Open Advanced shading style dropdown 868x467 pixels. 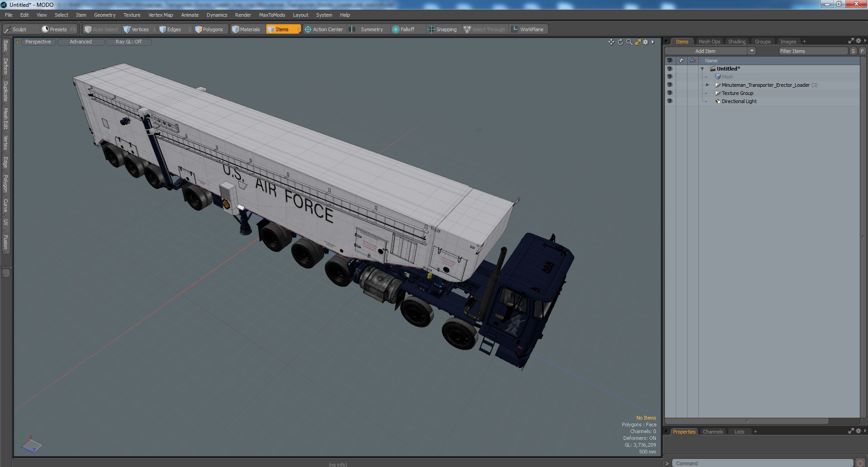[81, 42]
